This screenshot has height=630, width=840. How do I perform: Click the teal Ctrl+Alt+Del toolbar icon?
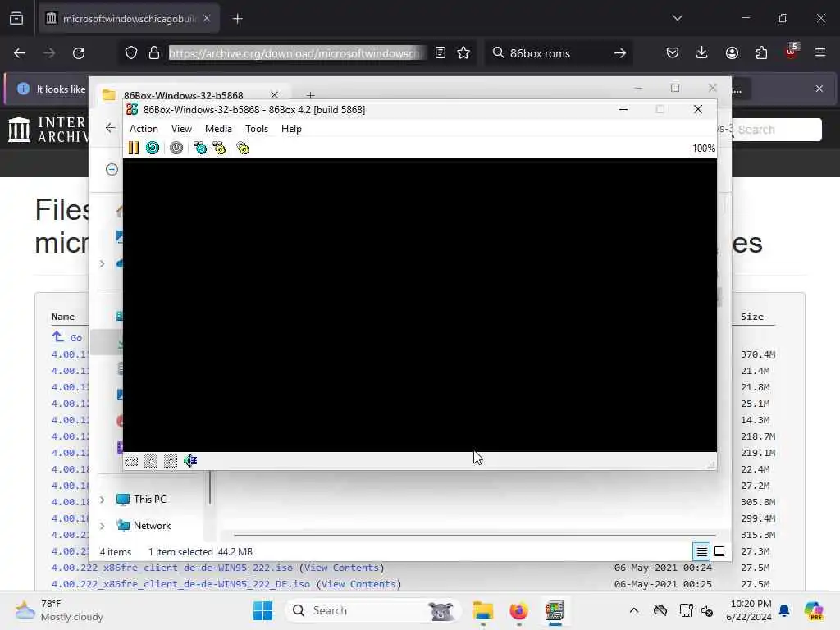click(200, 148)
